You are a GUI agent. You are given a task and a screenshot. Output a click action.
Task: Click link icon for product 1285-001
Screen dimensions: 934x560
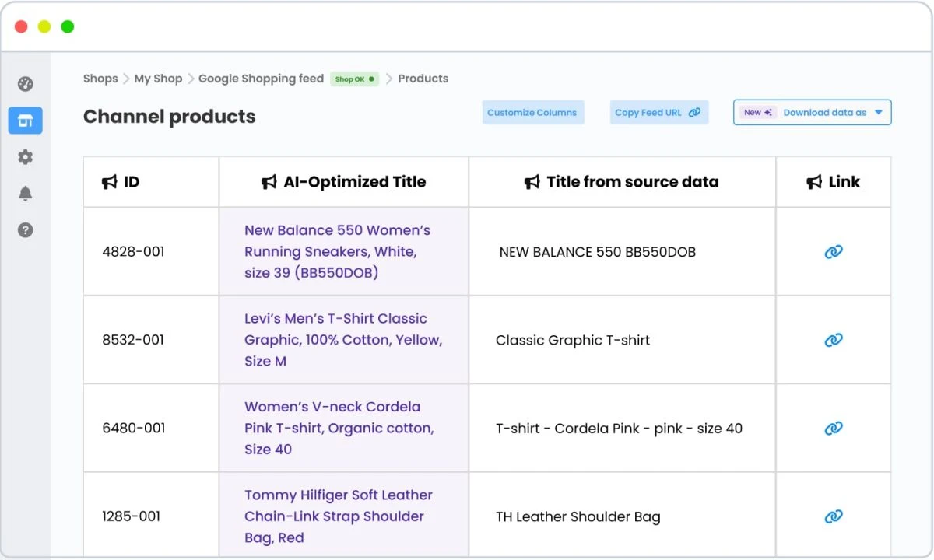tap(834, 516)
